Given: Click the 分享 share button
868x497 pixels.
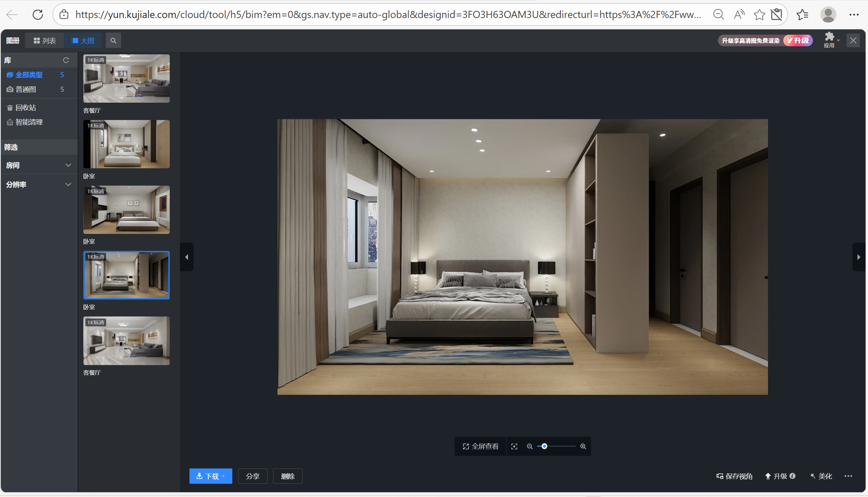Looking at the screenshot, I should tap(253, 476).
